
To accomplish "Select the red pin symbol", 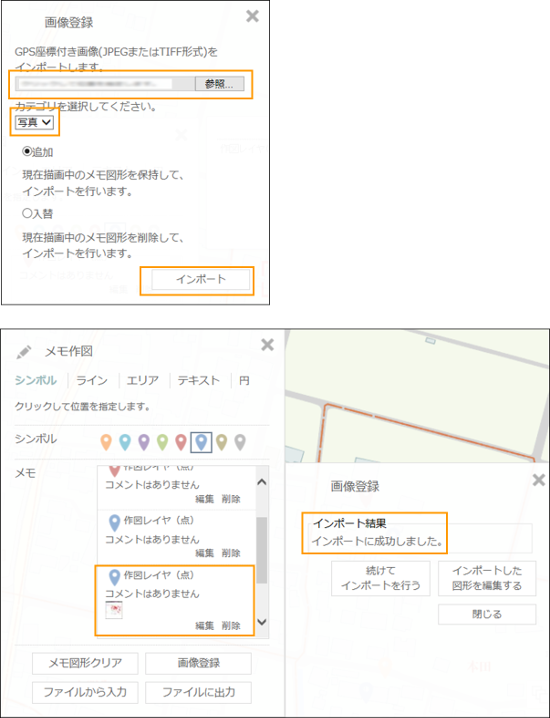I will (x=181, y=442).
